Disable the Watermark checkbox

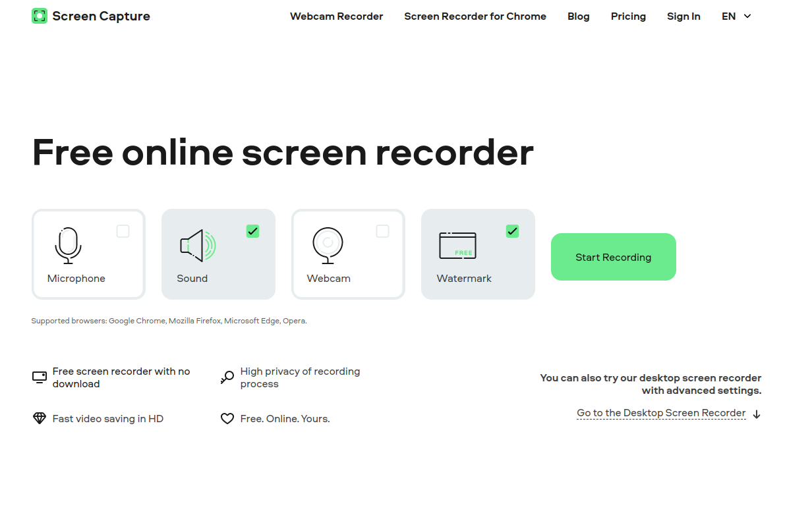tap(512, 231)
